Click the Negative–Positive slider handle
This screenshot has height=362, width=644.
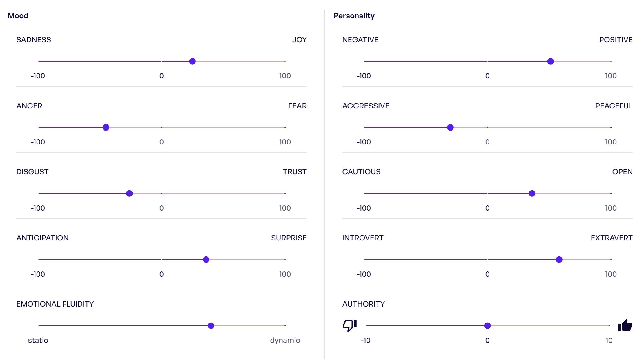[550, 61]
